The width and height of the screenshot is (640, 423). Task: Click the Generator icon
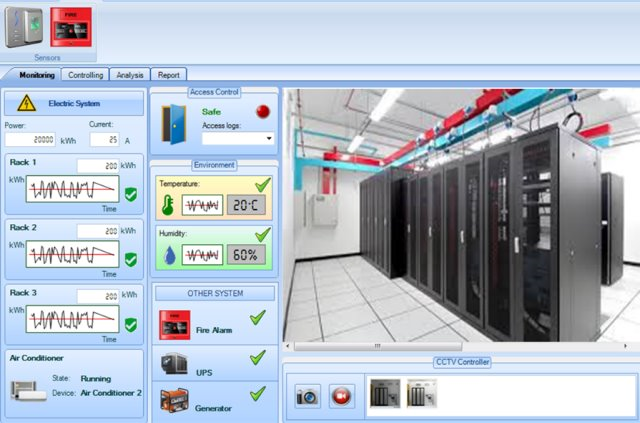pos(175,403)
